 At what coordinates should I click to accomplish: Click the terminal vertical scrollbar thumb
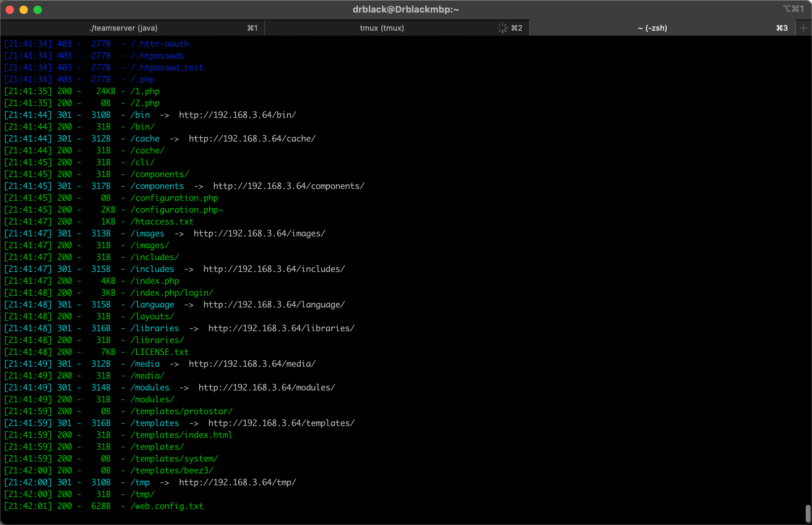pyautogui.click(x=808, y=513)
